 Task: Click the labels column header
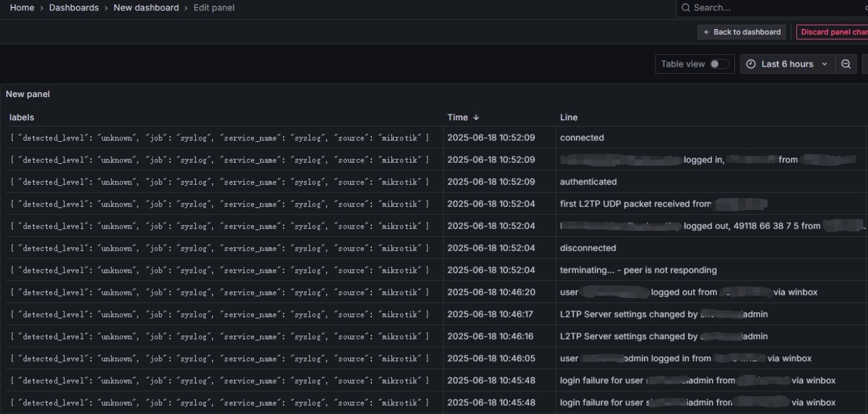(x=22, y=117)
